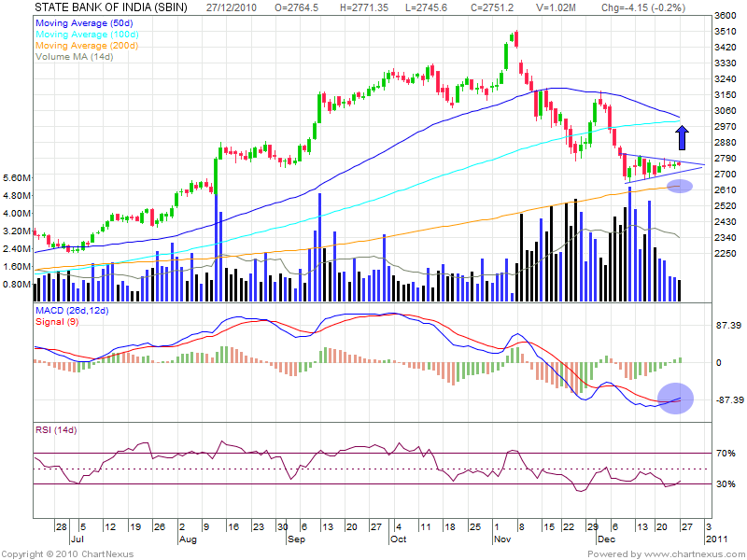
Task: Click the blue circle highlighting the MACD crossover
Action: tap(675, 399)
